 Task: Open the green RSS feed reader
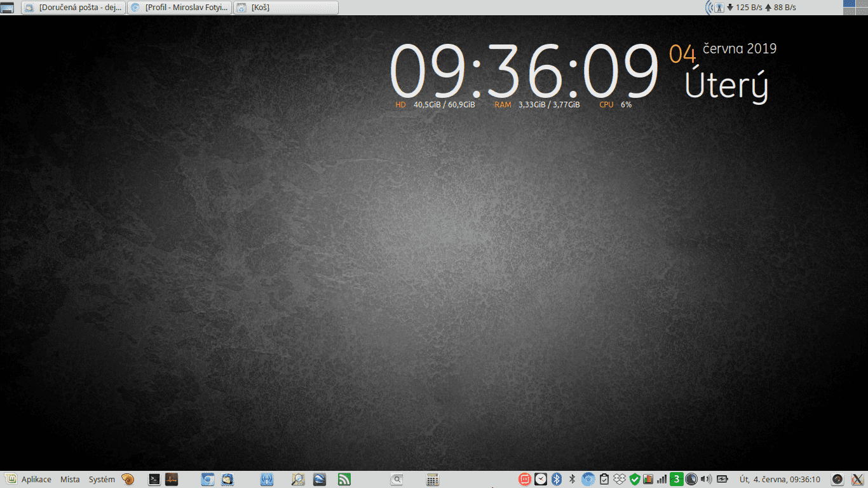(x=344, y=479)
